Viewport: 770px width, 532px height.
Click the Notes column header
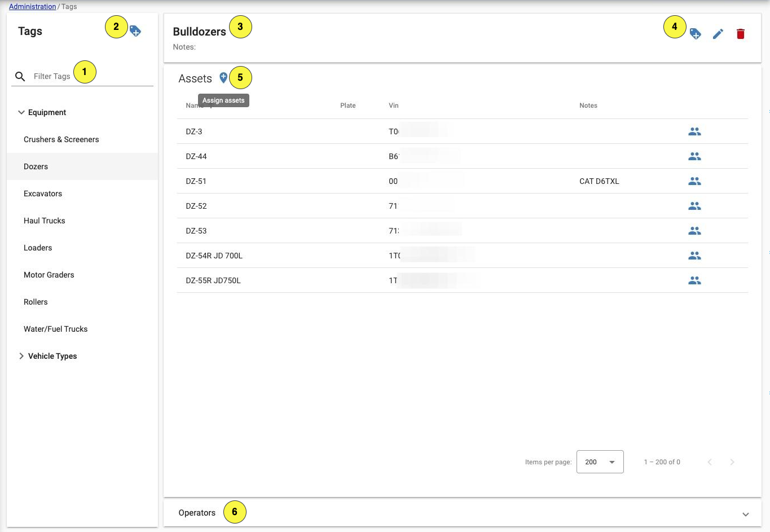588,105
